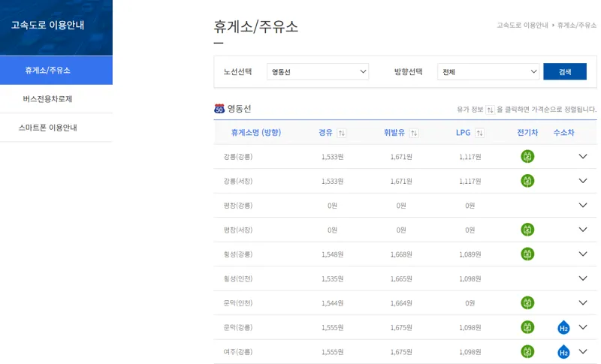The height and width of the screenshot is (364, 601).
Task: Click rest area name 강릉(서창)
Action: tap(238, 181)
